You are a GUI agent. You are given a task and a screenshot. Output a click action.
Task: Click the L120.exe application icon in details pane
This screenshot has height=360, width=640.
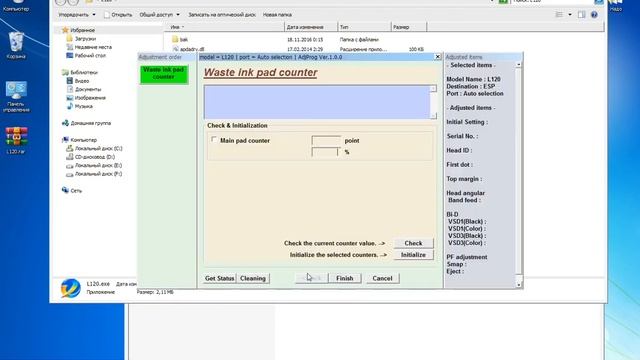71,288
